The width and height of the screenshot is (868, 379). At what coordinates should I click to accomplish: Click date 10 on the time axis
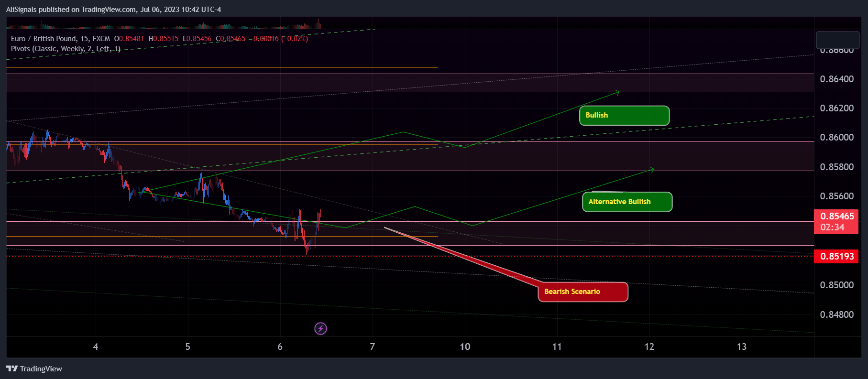[x=465, y=347]
